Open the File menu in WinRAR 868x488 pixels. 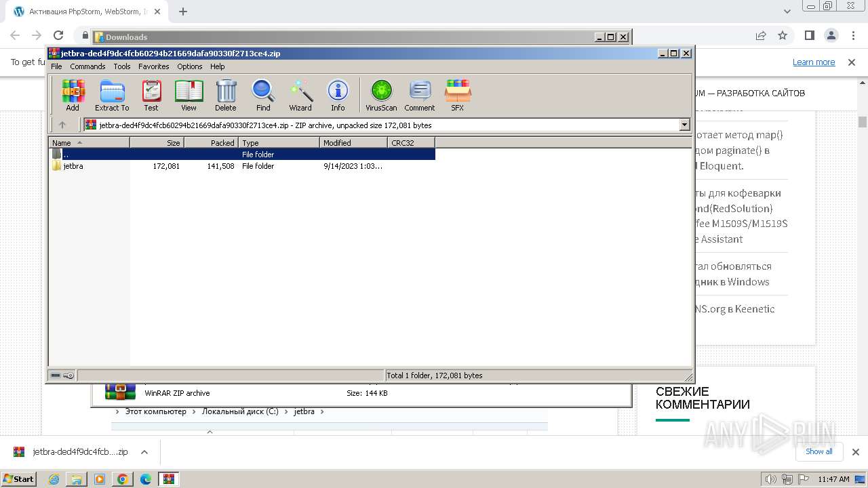pos(56,66)
